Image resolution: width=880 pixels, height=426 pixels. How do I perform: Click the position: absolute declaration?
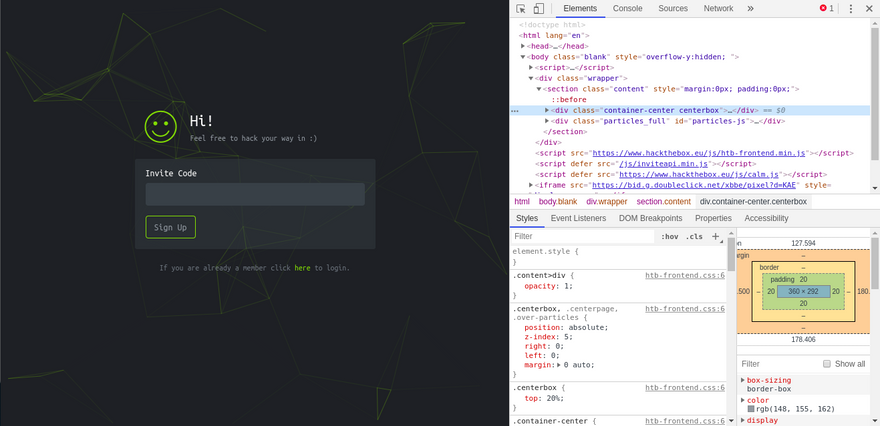(x=566, y=327)
